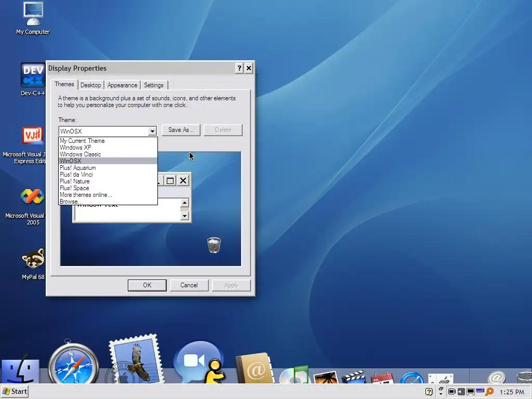Open the iChat video bubble dock icon
Screen dimensions: 532x399
tap(200, 362)
